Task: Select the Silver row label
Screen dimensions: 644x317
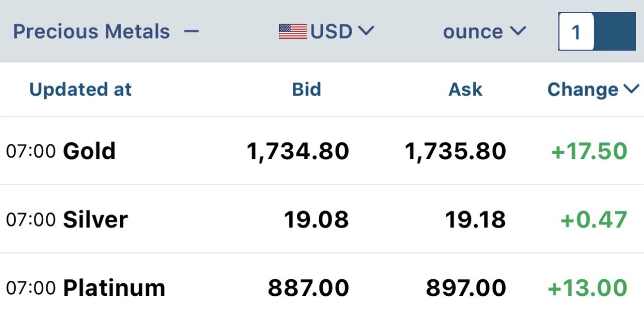Action: click(x=95, y=219)
